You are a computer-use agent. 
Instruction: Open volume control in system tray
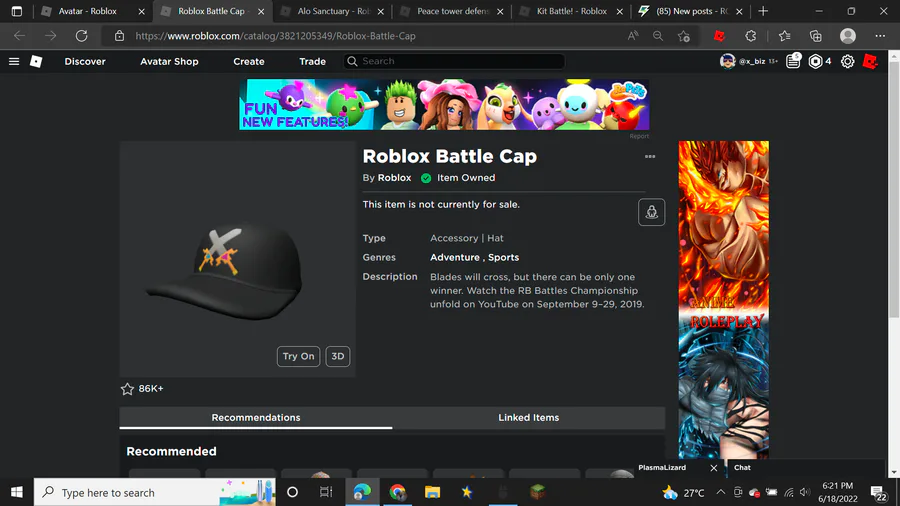[x=805, y=492]
